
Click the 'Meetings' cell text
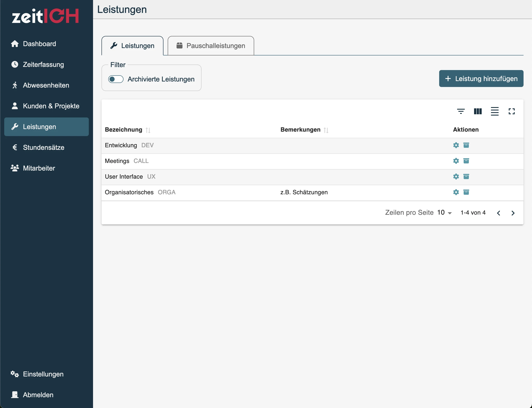tap(117, 161)
